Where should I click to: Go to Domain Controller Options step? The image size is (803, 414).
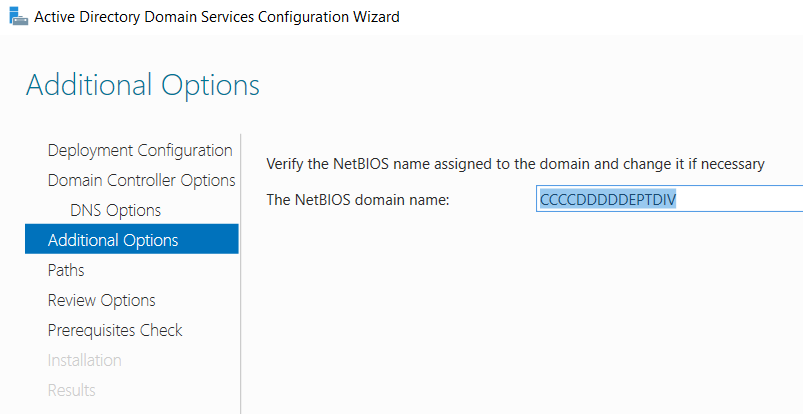[141, 180]
